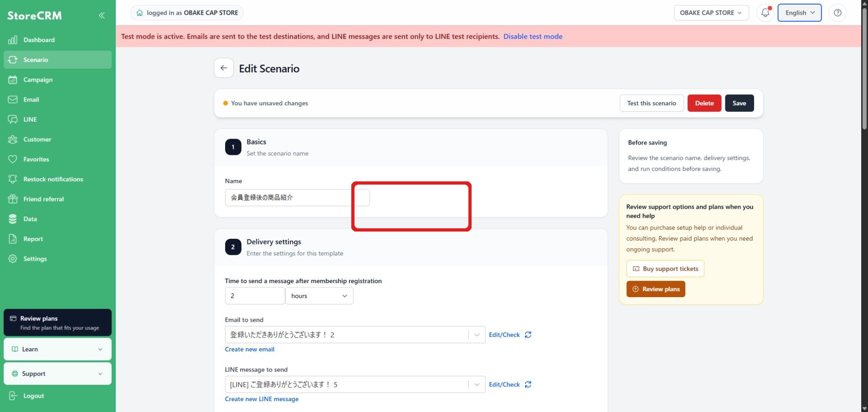The height and width of the screenshot is (412, 868).
Task: Expand the Support section in sidebar
Action: (57, 374)
